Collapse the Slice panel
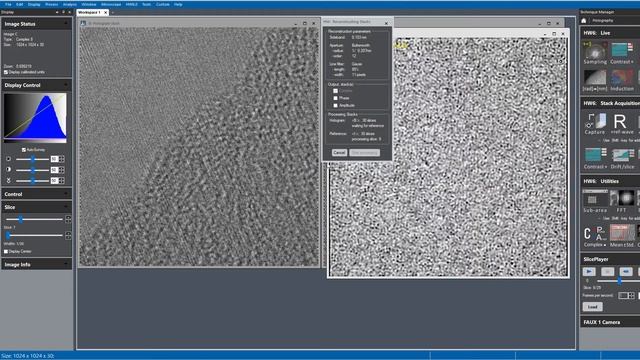The width and height of the screenshot is (640, 360). pyautogui.click(x=66, y=207)
